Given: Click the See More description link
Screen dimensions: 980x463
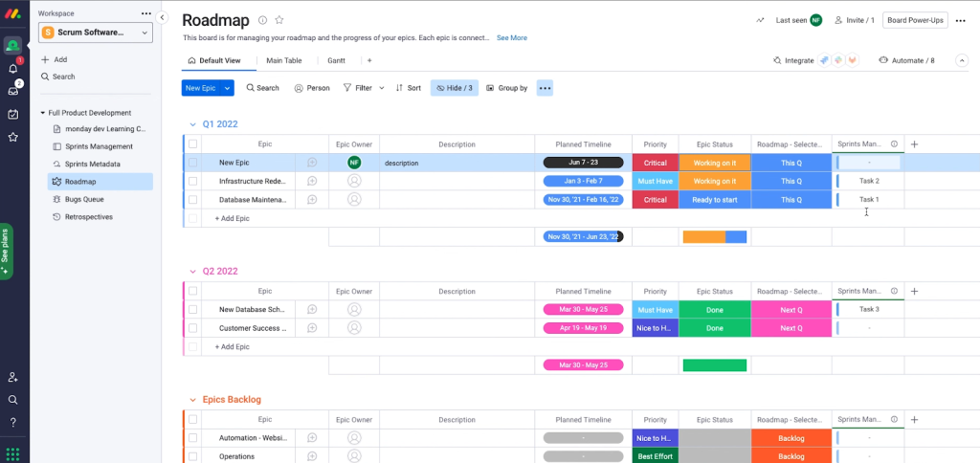Looking at the screenshot, I should pyautogui.click(x=511, y=38).
